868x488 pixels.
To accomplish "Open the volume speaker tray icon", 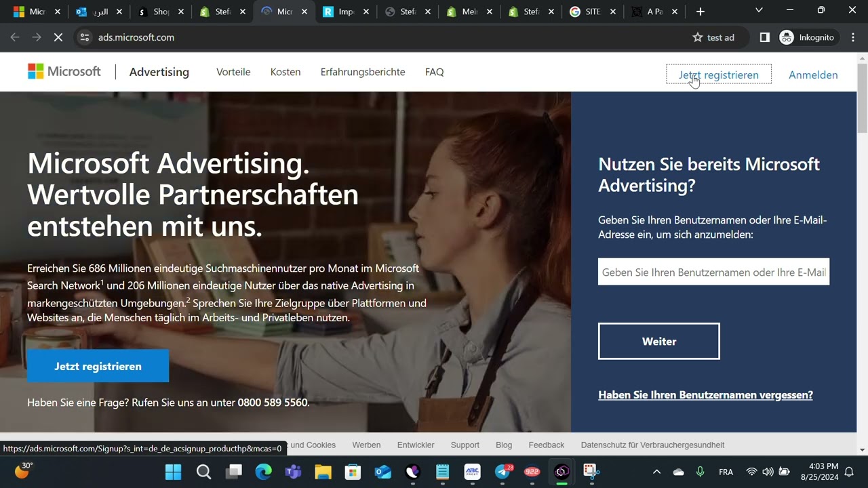I will click(x=768, y=472).
